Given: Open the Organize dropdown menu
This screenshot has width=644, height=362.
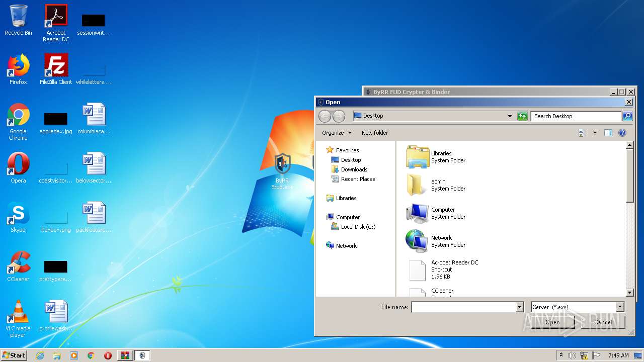Looking at the screenshot, I should pyautogui.click(x=337, y=133).
